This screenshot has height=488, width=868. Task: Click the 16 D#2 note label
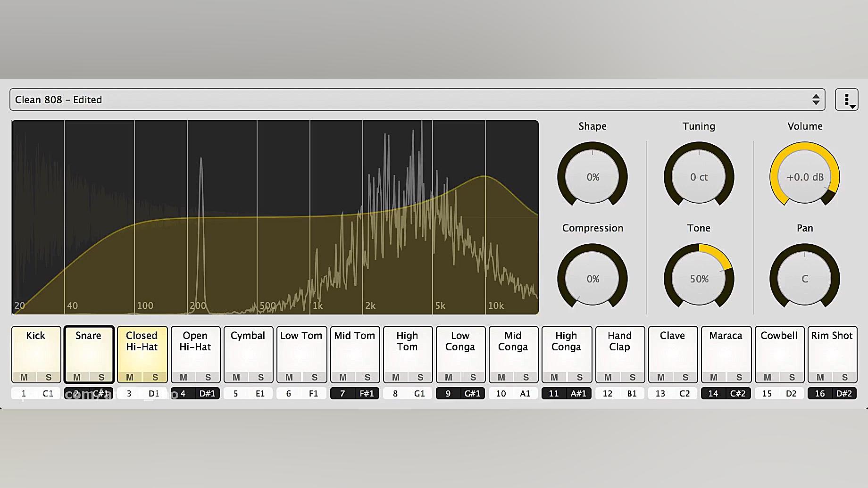click(x=832, y=393)
